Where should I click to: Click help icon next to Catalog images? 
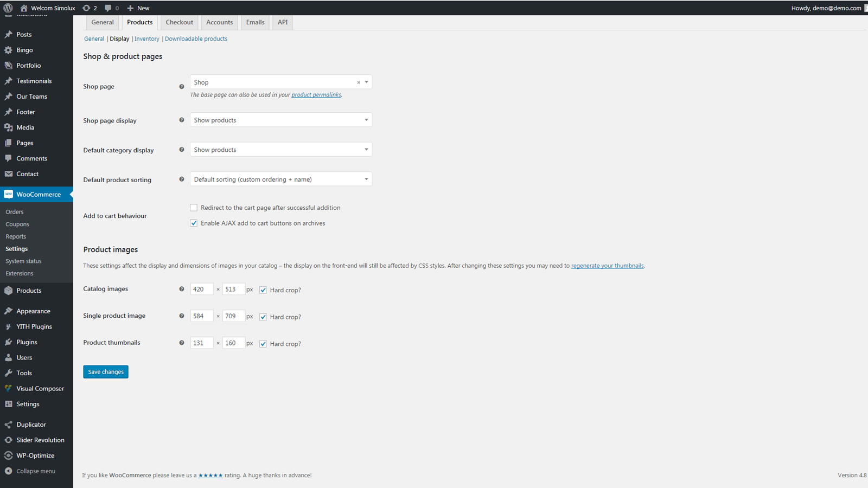(182, 289)
